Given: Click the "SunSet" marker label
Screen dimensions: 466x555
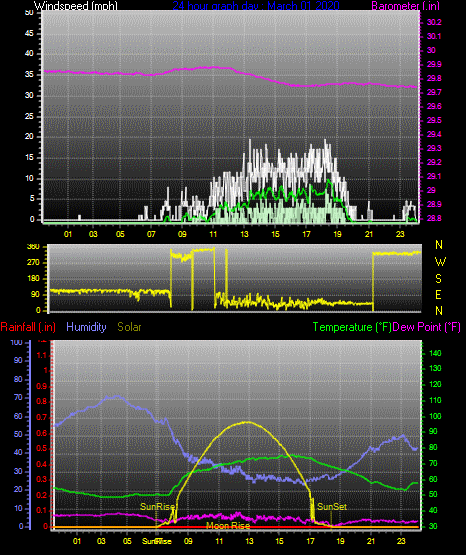Looking at the screenshot, I should pos(332,507).
